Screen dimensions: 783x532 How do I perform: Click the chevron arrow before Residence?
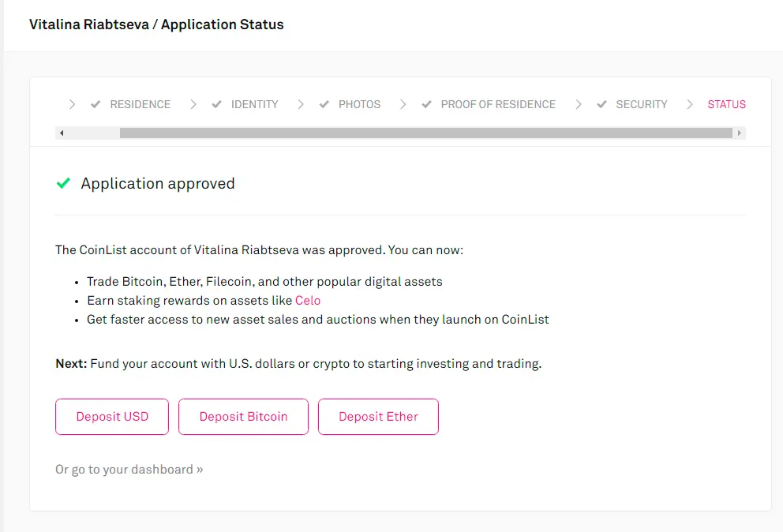point(73,104)
